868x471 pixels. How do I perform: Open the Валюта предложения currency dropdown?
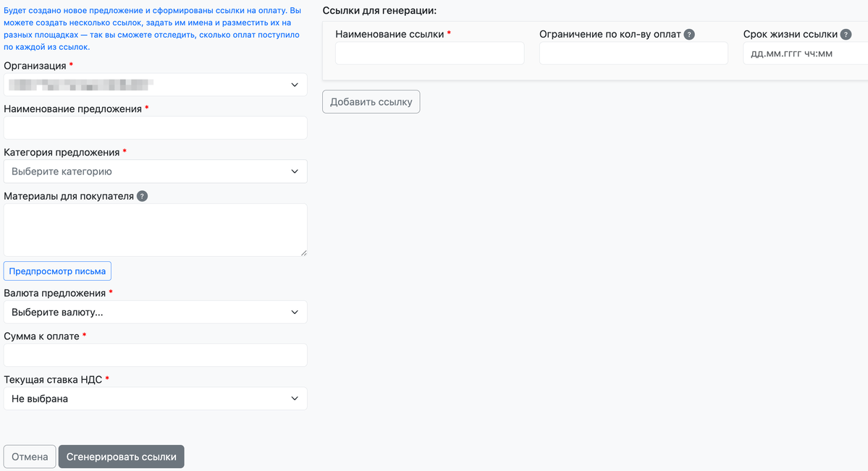(155, 312)
